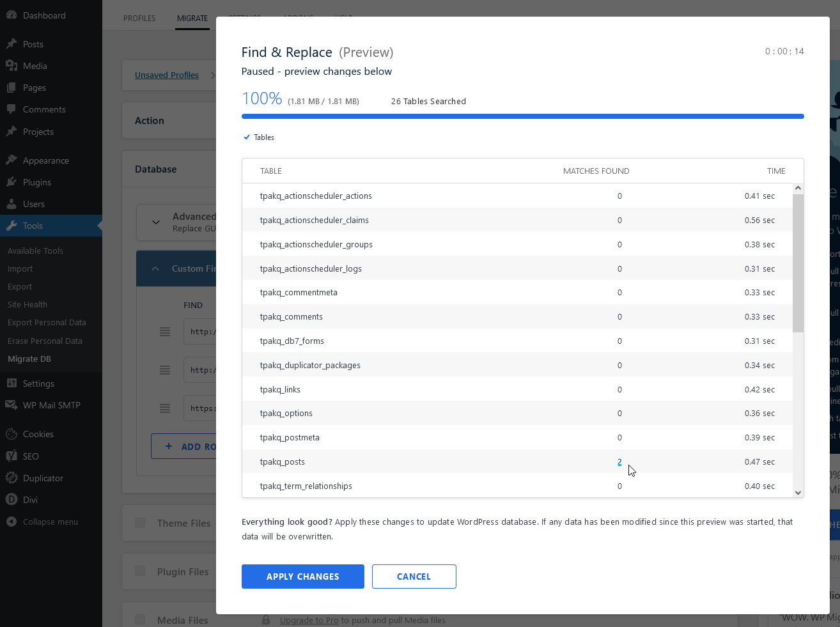Click the Cookies icon in sidebar

pos(12,434)
